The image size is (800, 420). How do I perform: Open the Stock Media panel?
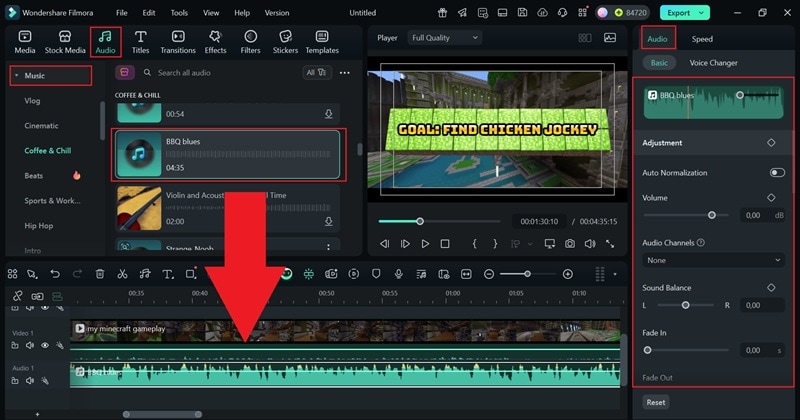point(65,42)
